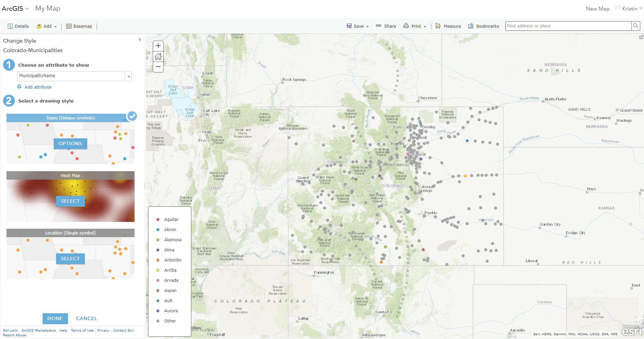This screenshot has width=644, height=339.
Task: Open the ArcGIS menu
Action: [16, 8]
